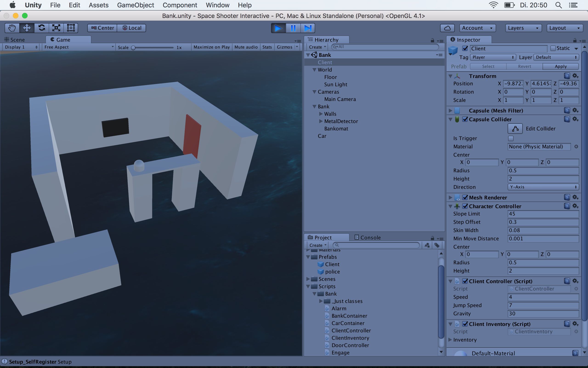Collapse the Cameras hierarchy group
Viewport: 588px width, 368px height.
coord(314,92)
